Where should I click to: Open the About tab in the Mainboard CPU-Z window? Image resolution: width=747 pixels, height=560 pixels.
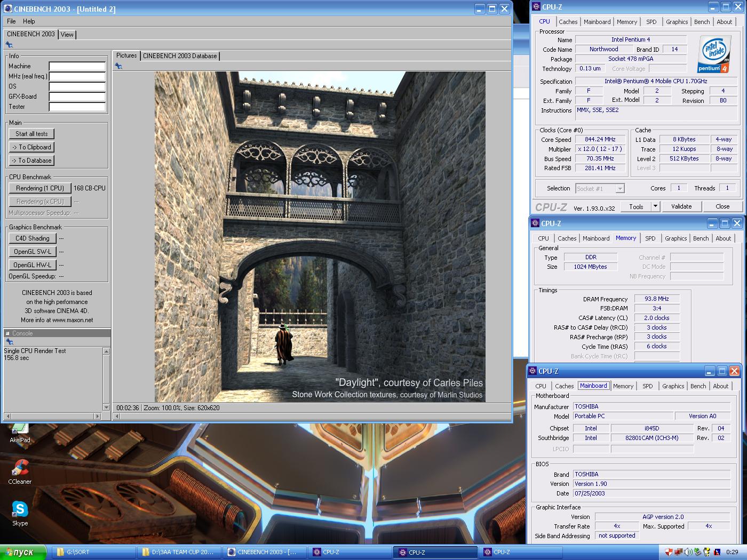[x=720, y=386]
